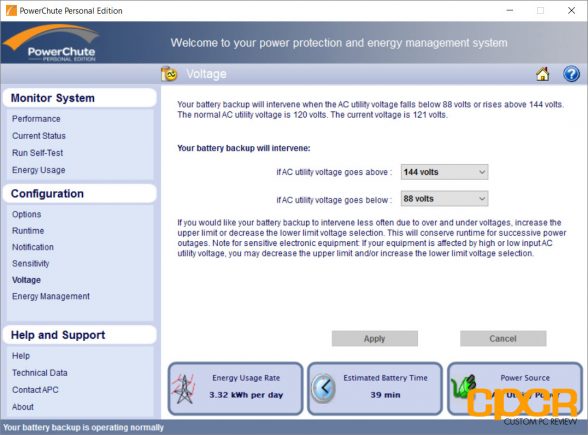
Task: Select Current Status in Monitor System
Action: [39, 136]
